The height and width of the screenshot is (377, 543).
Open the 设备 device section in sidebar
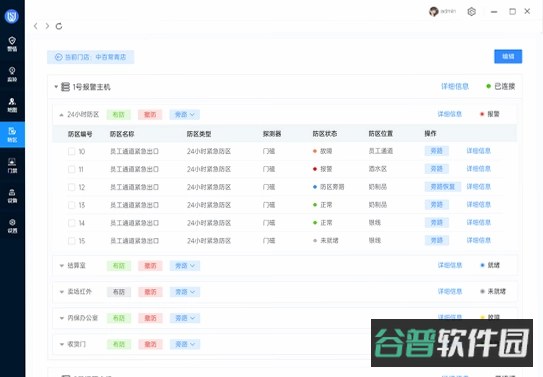12,196
